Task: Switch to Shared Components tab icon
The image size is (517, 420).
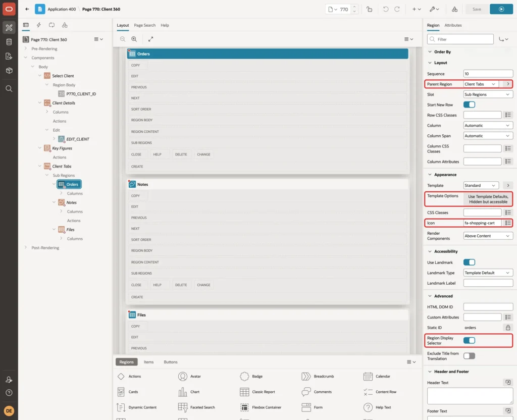Action: tap(65, 25)
